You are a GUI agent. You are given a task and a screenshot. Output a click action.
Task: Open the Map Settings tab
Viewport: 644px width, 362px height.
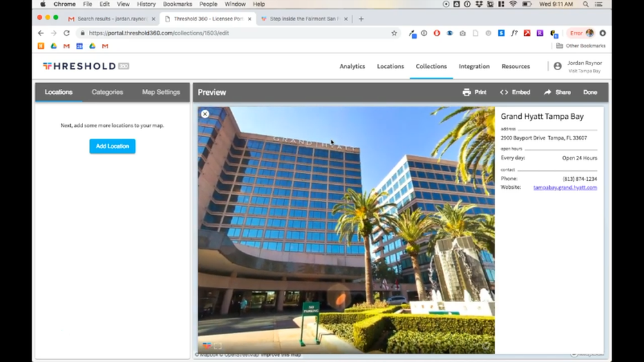pos(161,92)
